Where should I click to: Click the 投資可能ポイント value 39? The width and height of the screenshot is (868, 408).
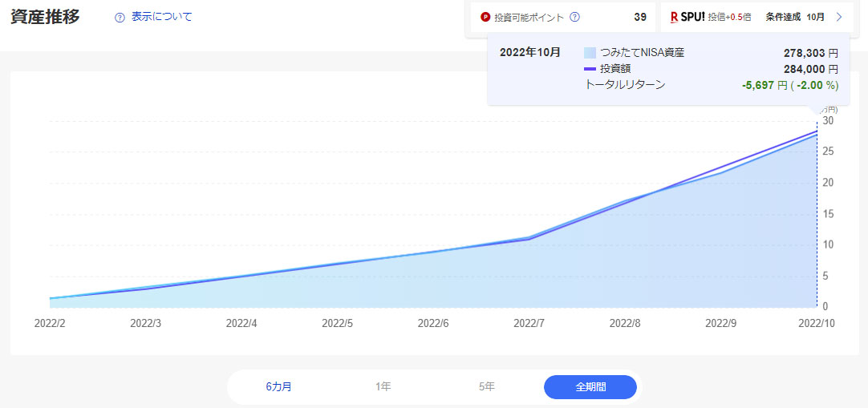pos(639,17)
